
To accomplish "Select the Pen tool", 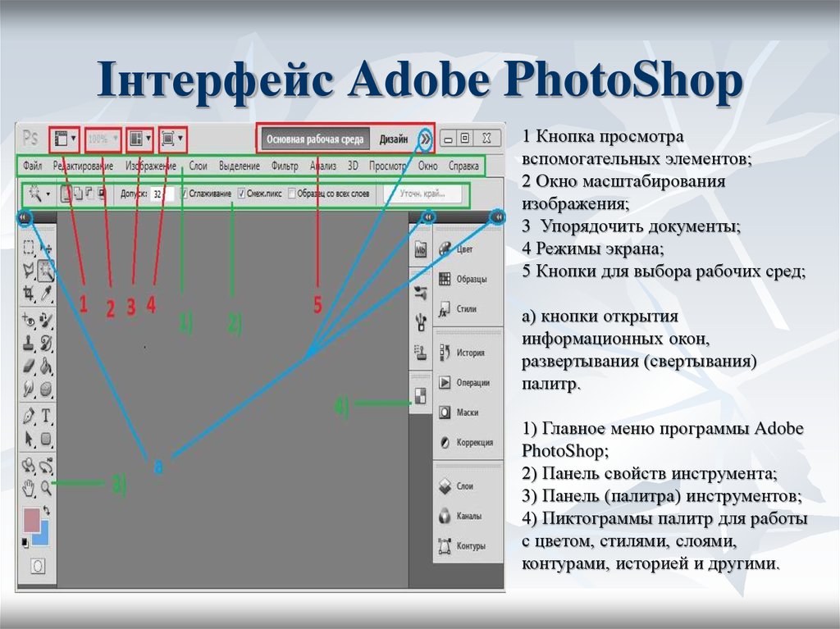I will coord(29,416).
